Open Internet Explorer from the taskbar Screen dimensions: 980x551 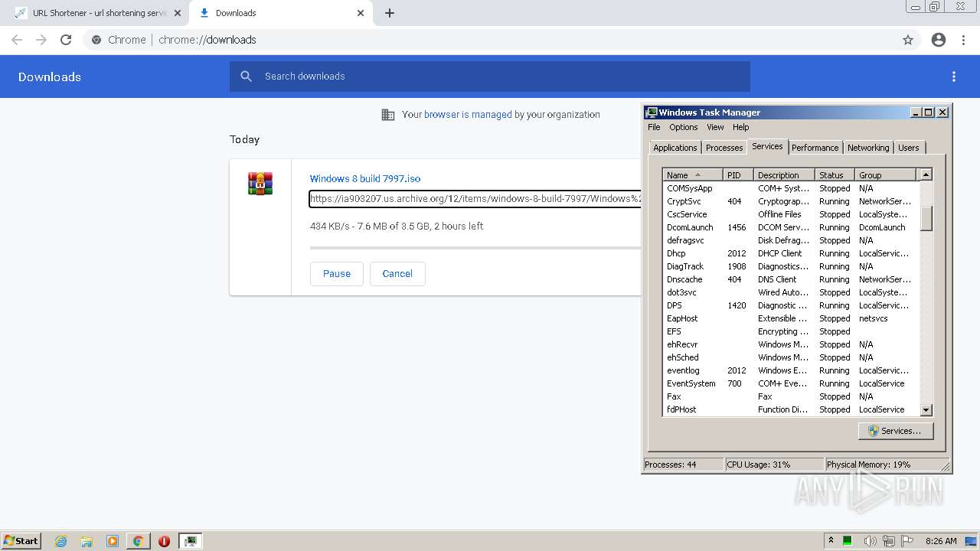60,541
